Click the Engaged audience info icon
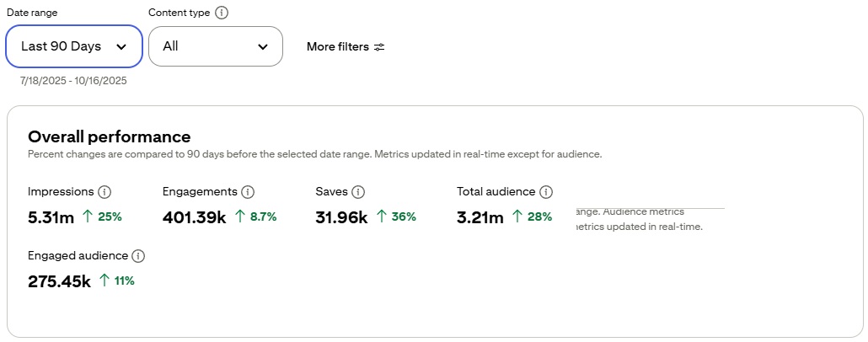Screen dimensions: 868x342 pos(138,256)
